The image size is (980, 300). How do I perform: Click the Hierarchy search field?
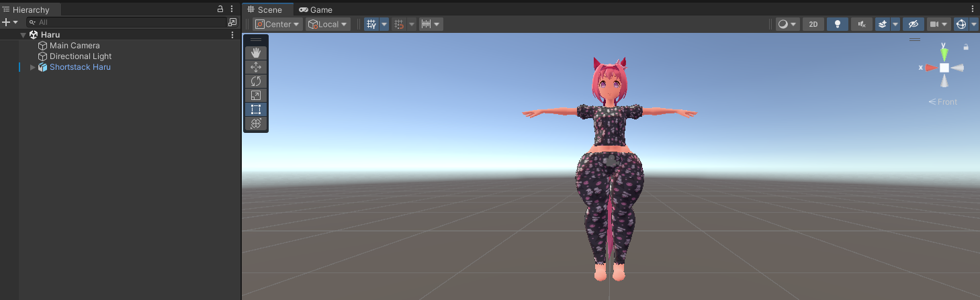tap(126, 22)
